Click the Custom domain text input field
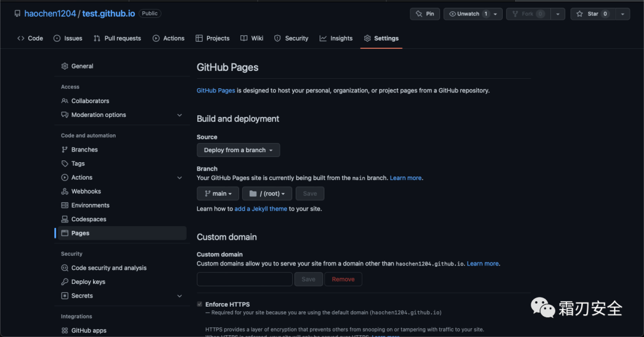 [245, 279]
